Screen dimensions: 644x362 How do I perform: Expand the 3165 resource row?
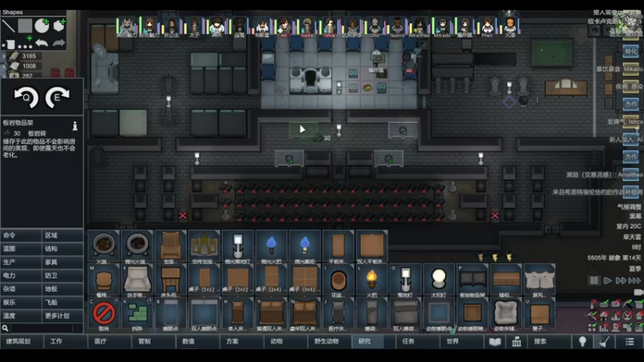click(4, 56)
